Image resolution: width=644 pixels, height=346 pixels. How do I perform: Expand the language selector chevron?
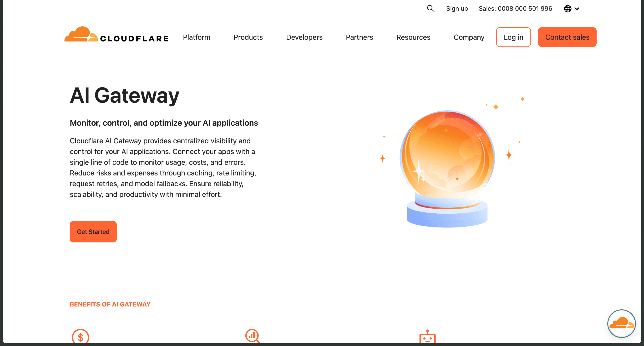point(577,9)
